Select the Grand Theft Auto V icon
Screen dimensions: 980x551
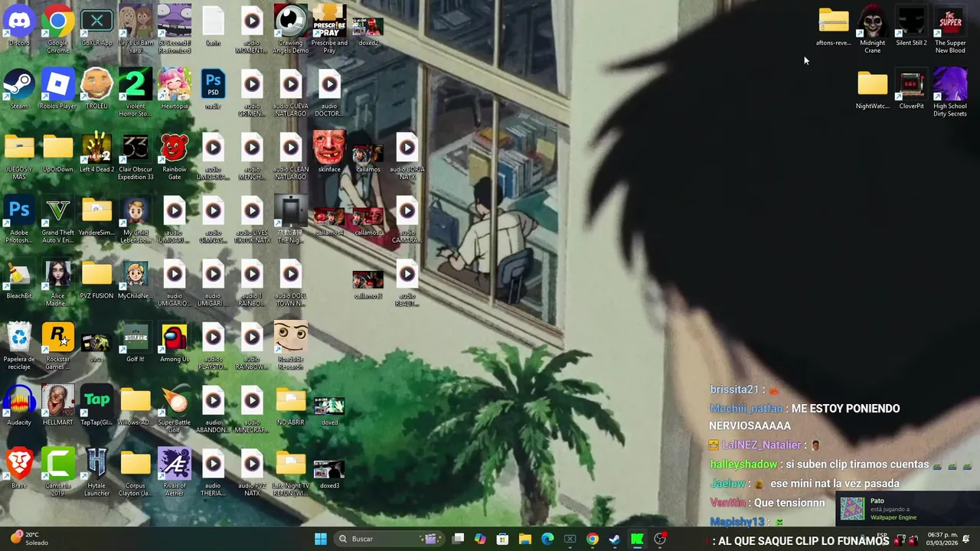click(x=58, y=220)
